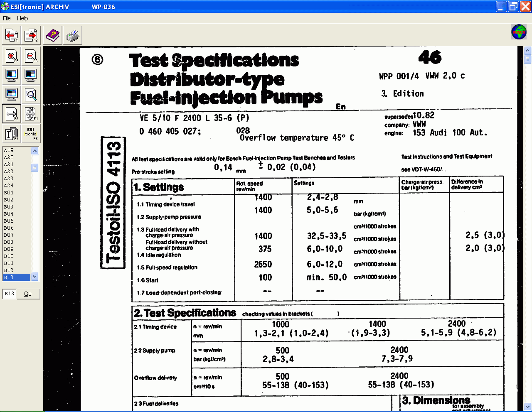Click the "1. Settings" table heading
The width and height of the screenshot is (532, 412).
[x=159, y=187]
